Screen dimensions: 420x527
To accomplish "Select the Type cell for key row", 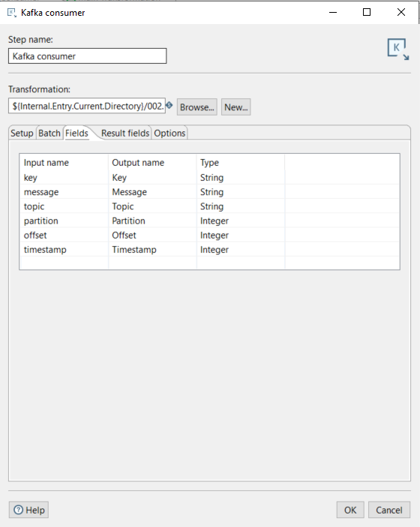I will tap(241, 177).
